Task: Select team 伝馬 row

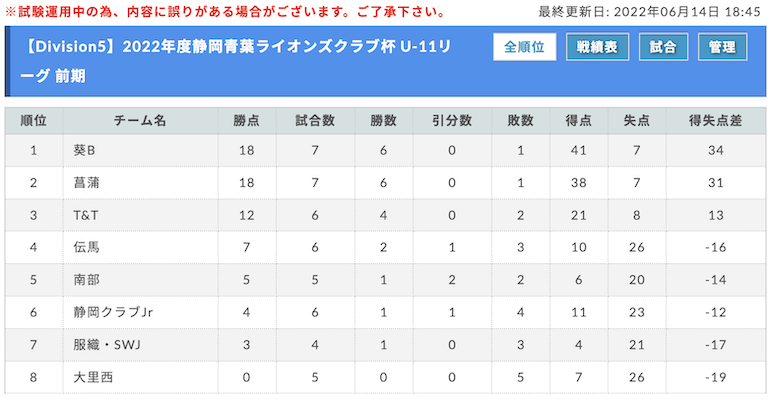Action: [385, 247]
